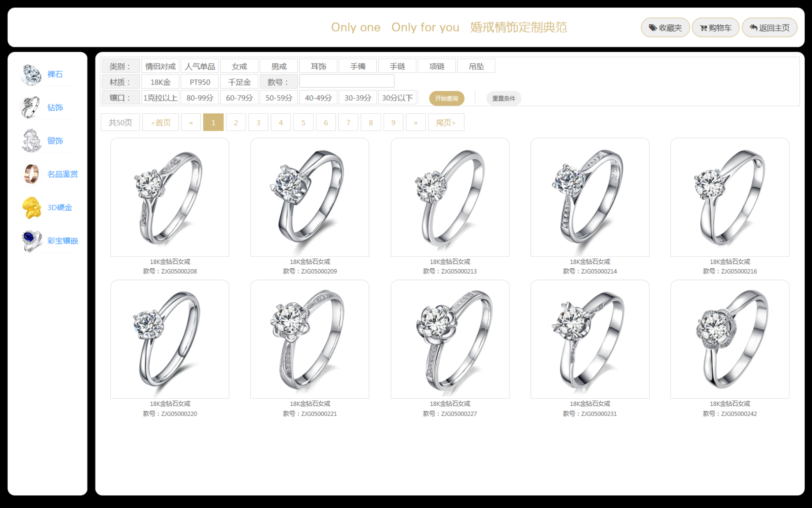
Task: Choose 千足金 material filter
Action: tap(239, 82)
